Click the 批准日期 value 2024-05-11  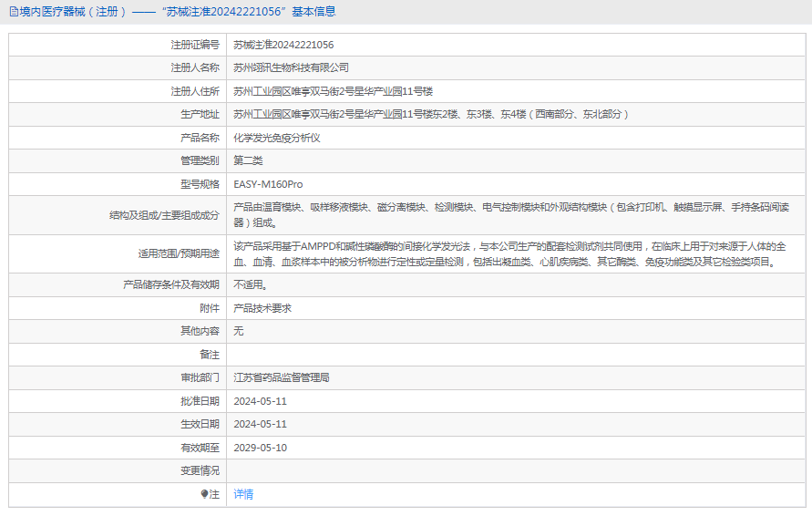click(260, 401)
